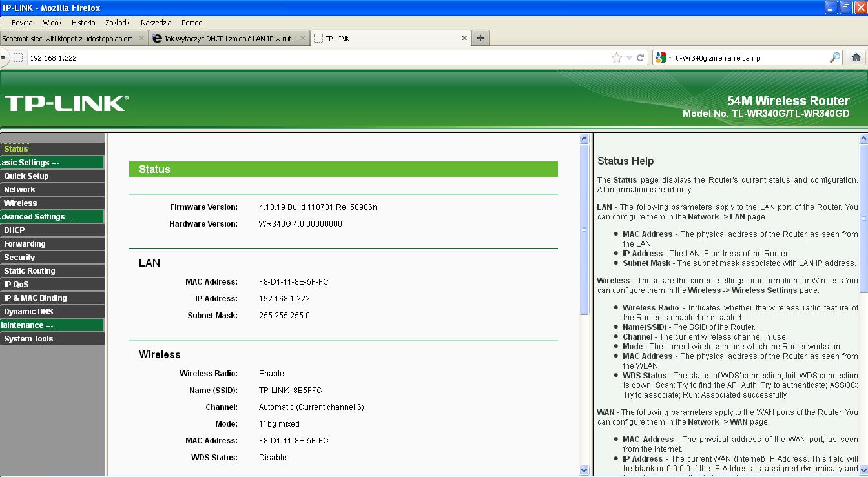Open Dynamic DNS in sidebar

[28, 311]
